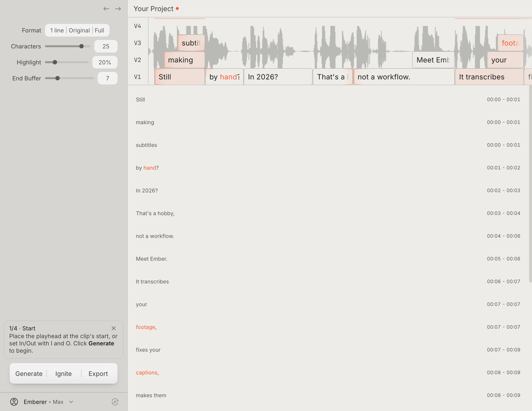
Task: Adjust the Highlight slider handle
Action: pos(55,62)
